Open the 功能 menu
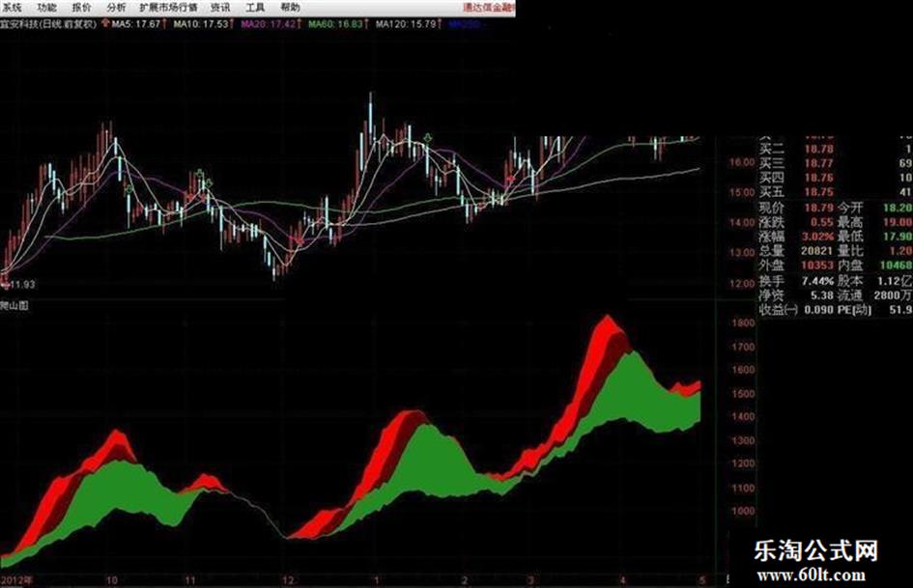This screenshot has width=913, height=588. coord(46,8)
